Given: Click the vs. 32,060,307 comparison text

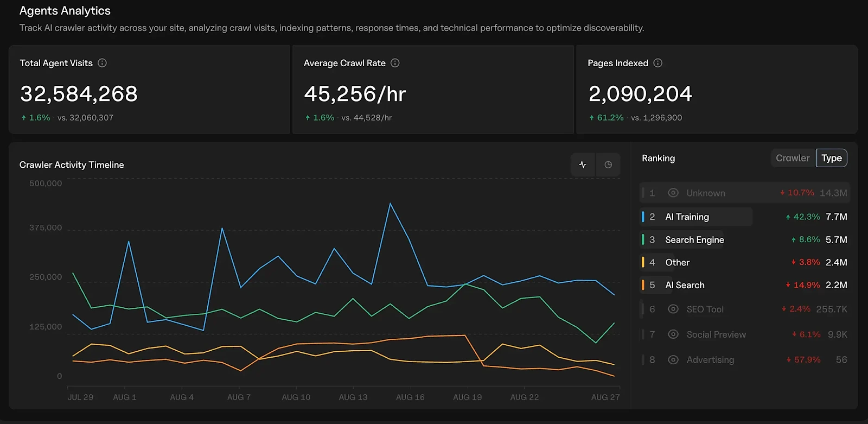Looking at the screenshot, I should pos(86,117).
